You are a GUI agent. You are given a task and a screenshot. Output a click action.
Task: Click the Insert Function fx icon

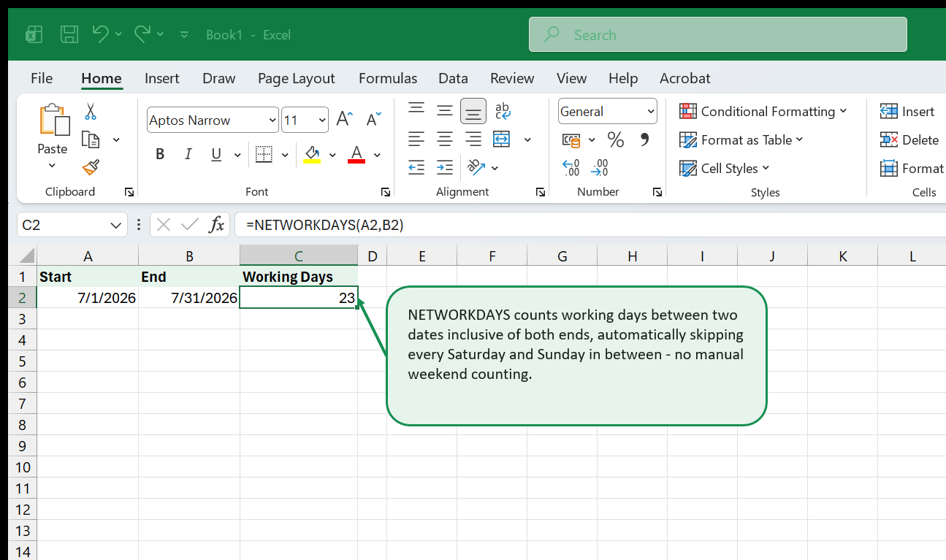tap(216, 225)
